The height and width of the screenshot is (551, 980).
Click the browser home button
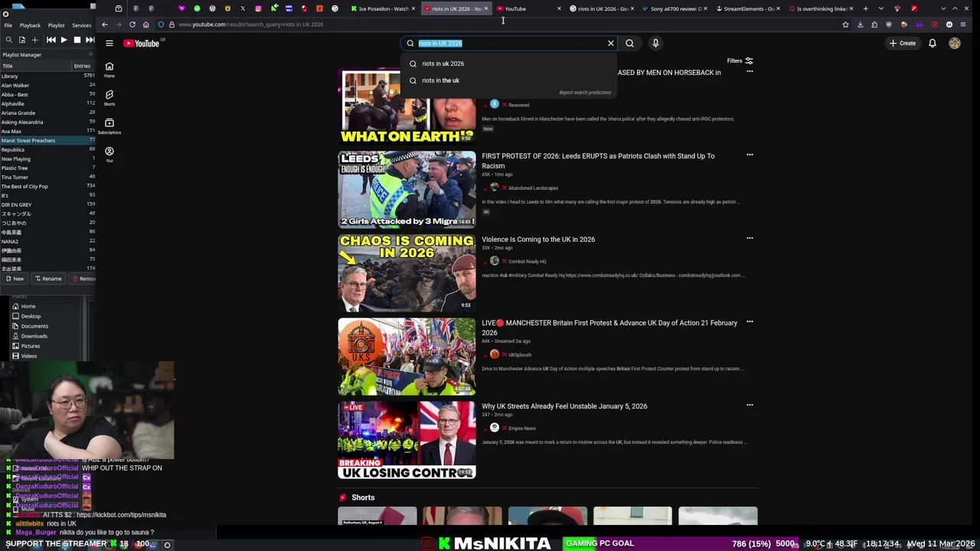coord(145,24)
